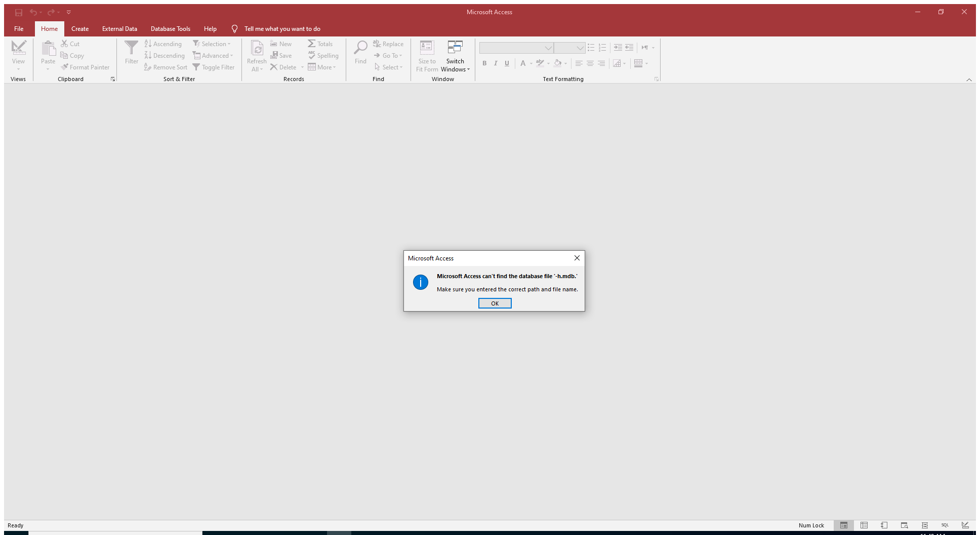Open the Switch Windows menu

point(455,56)
